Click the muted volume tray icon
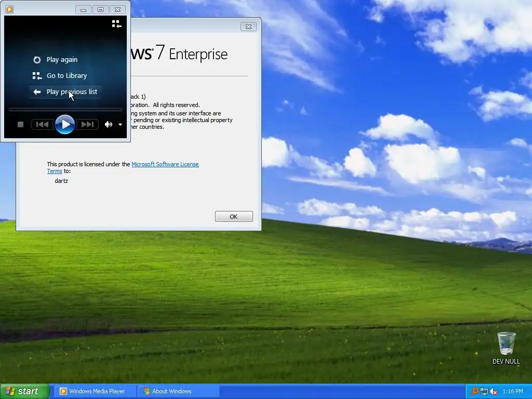This screenshot has width=532, height=399. pyautogui.click(x=494, y=391)
